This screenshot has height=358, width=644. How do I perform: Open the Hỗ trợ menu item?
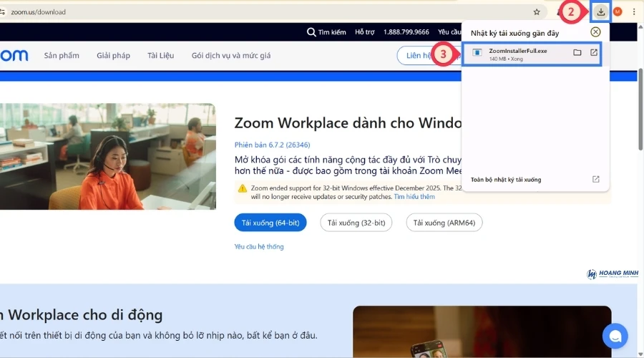click(x=364, y=32)
